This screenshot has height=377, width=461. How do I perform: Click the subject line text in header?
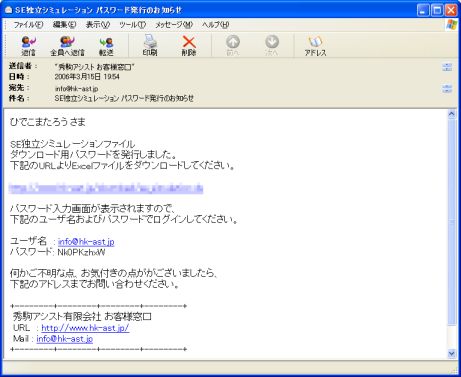pos(124,98)
